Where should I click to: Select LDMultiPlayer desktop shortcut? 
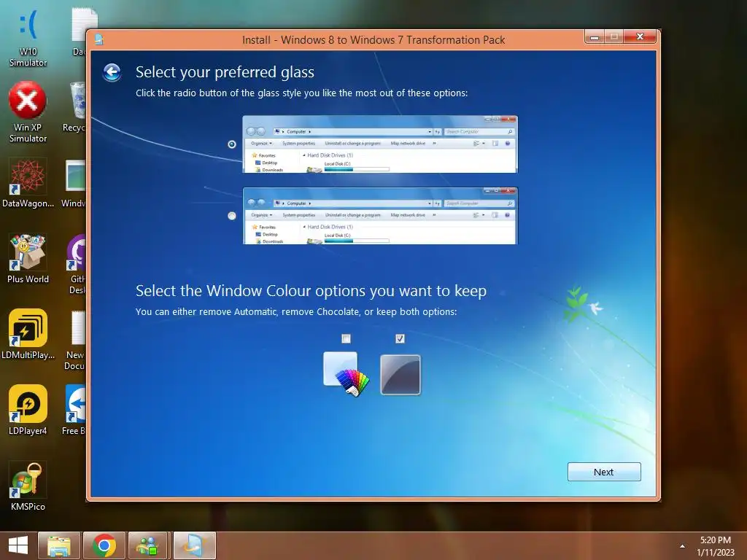tap(28, 334)
